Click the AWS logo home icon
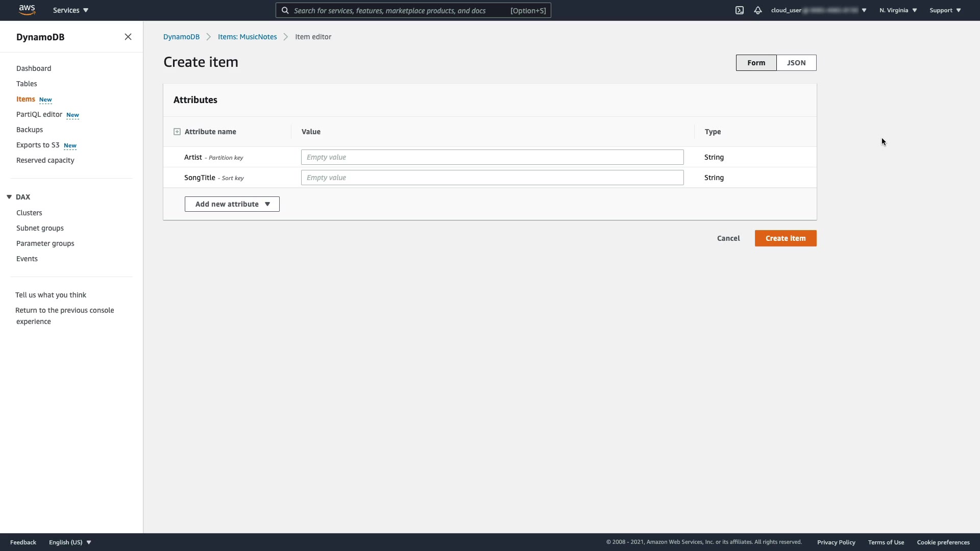This screenshot has width=980, height=551. 27,10
